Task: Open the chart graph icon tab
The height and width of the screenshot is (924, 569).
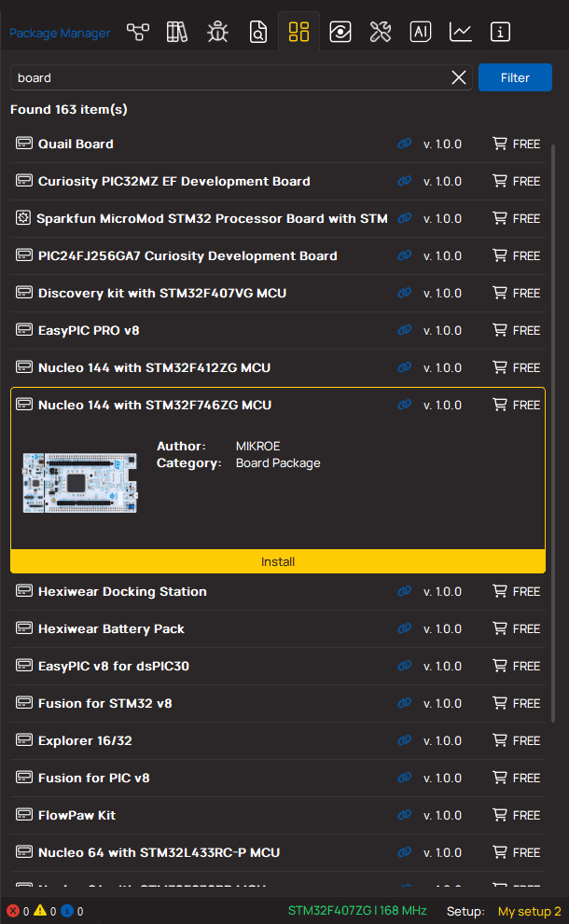Action: (x=461, y=33)
